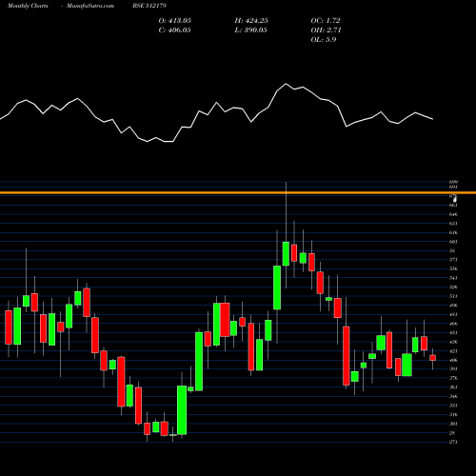Click the last small red candlestick near 406

point(432,358)
